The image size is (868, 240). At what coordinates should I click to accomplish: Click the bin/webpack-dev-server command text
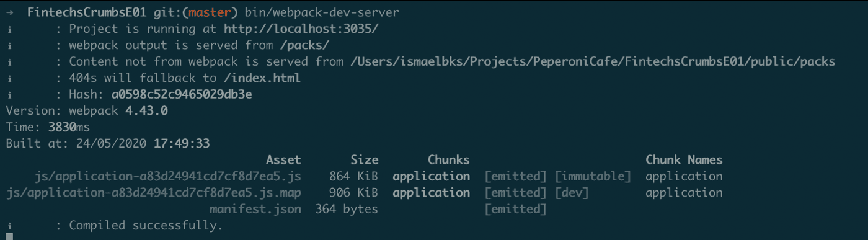322,13
